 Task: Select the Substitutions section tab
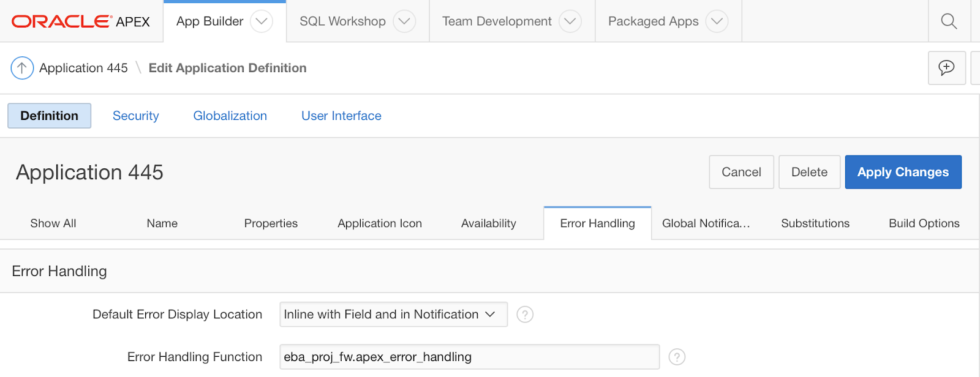coord(815,223)
